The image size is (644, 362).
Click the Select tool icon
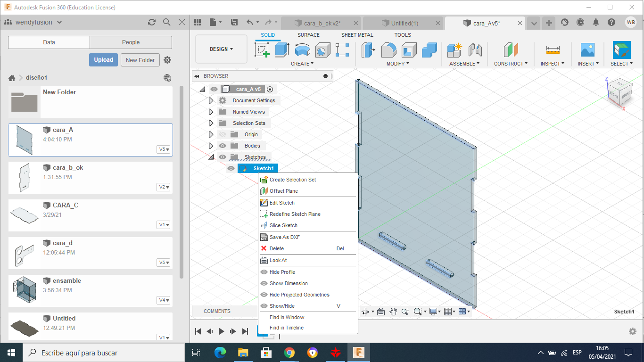(622, 49)
